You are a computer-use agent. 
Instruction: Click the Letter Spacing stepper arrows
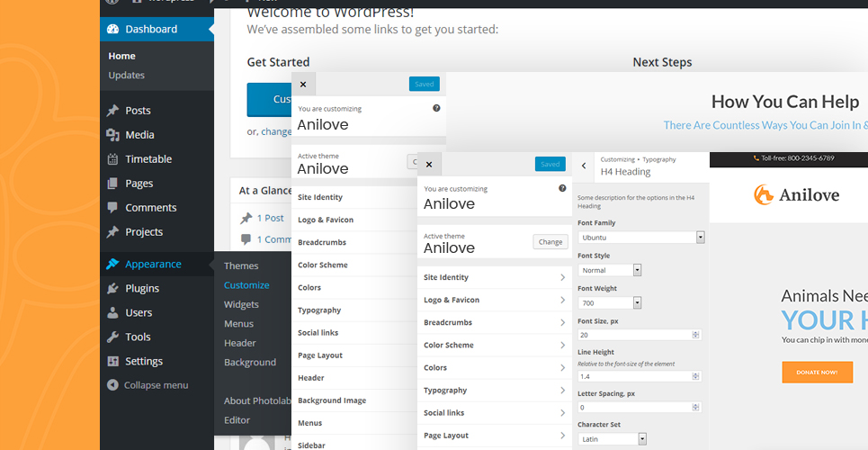click(696, 407)
